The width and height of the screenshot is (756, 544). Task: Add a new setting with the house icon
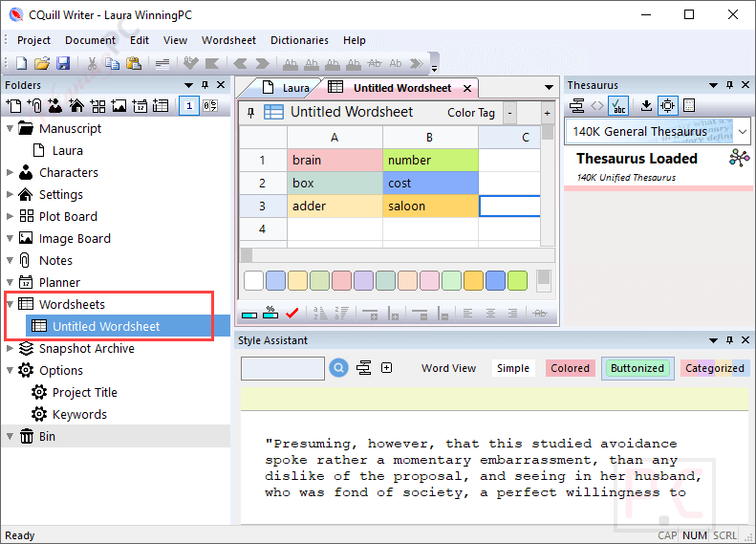point(76,105)
